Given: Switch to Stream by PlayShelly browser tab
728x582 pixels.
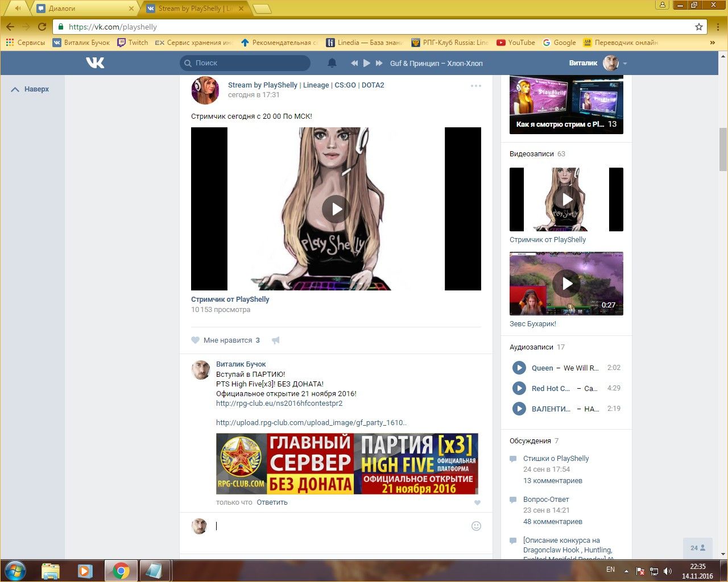Looking at the screenshot, I should coord(195,9).
